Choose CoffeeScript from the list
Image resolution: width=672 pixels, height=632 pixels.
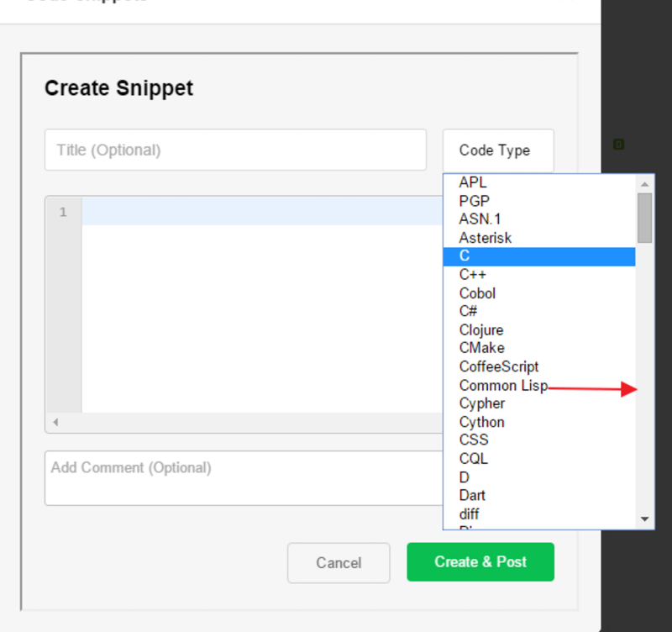499,366
